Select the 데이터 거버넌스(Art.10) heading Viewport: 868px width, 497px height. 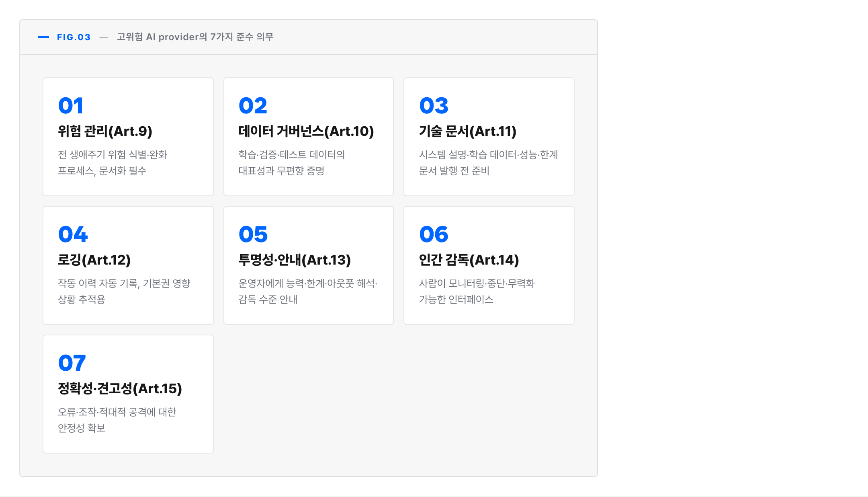point(306,131)
